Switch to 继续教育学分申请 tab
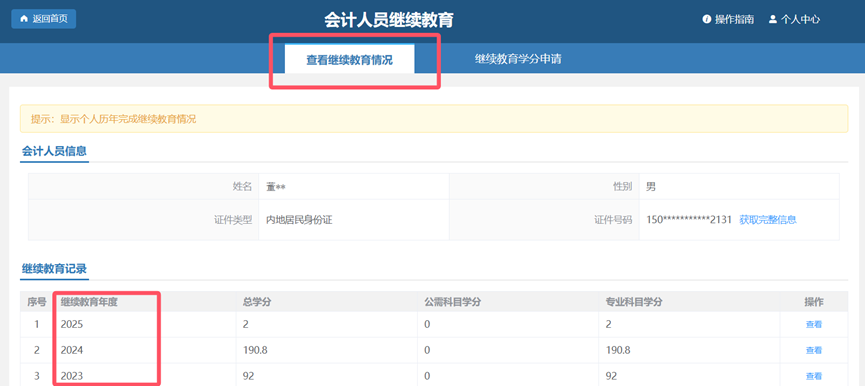865x386 pixels. (518, 59)
